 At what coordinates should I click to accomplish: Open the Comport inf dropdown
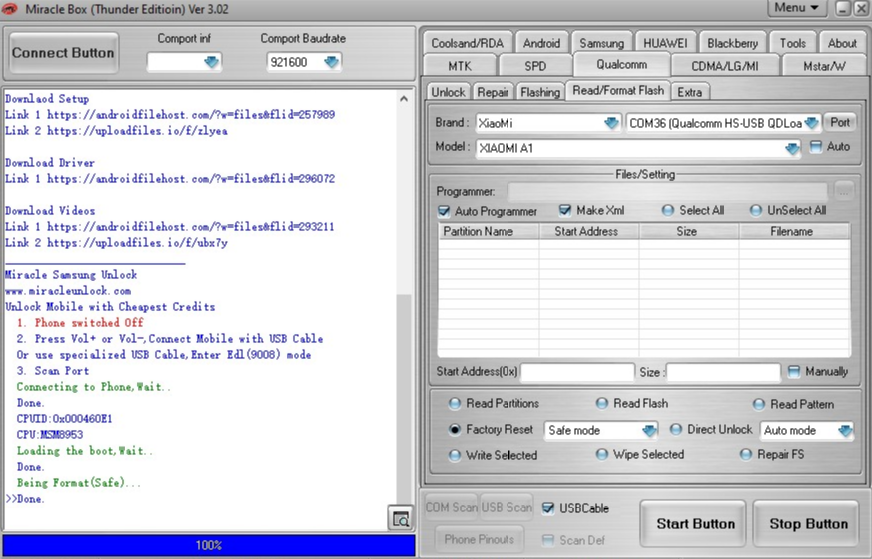pyautogui.click(x=211, y=62)
